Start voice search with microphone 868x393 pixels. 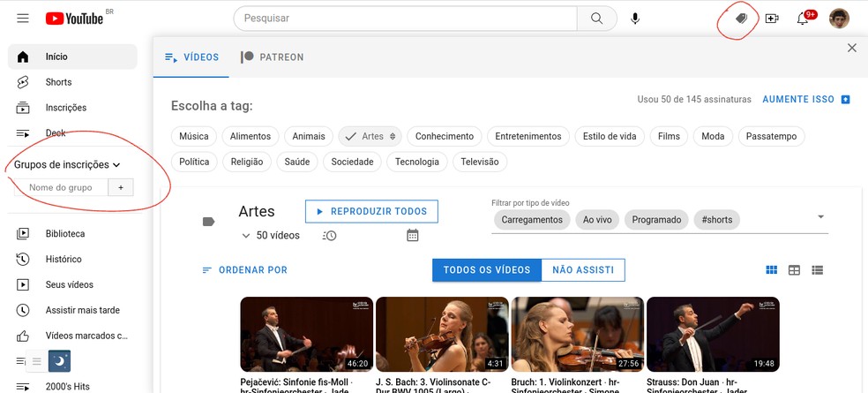pyautogui.click(x=635, y=19)
